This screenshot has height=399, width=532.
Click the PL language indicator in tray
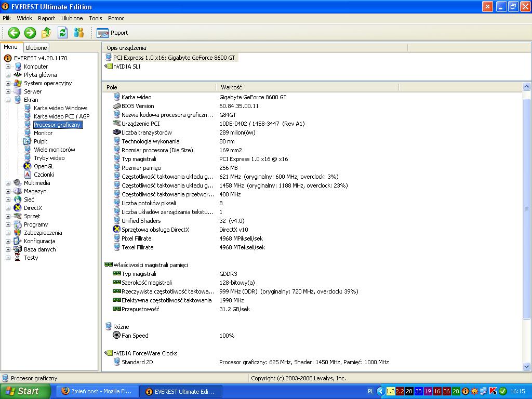pos(370,392)
